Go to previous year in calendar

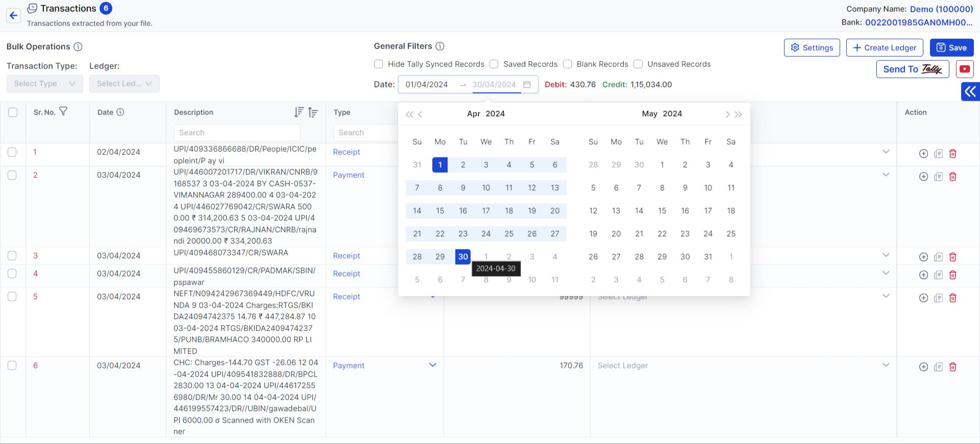pyautogui.click(x=409, y=114)
